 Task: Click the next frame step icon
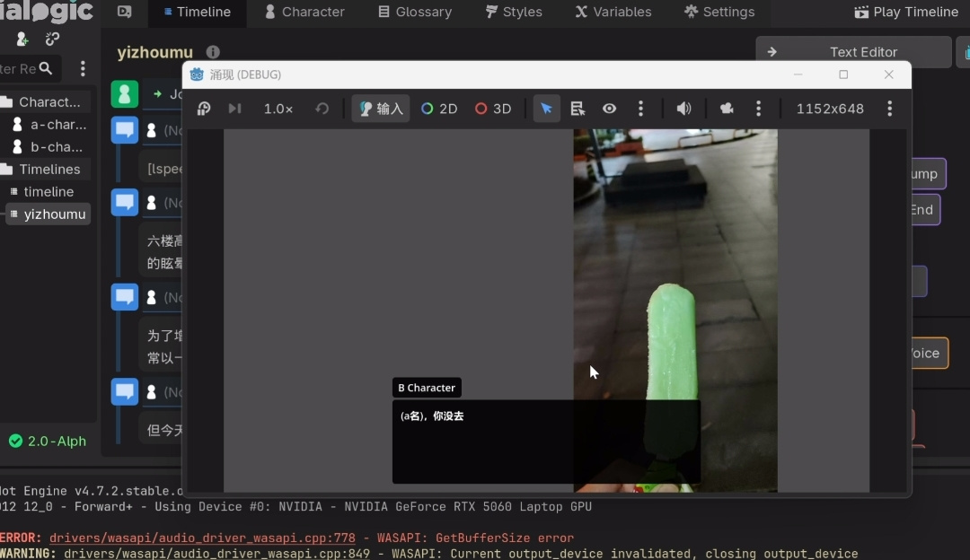tap(234, 109)
